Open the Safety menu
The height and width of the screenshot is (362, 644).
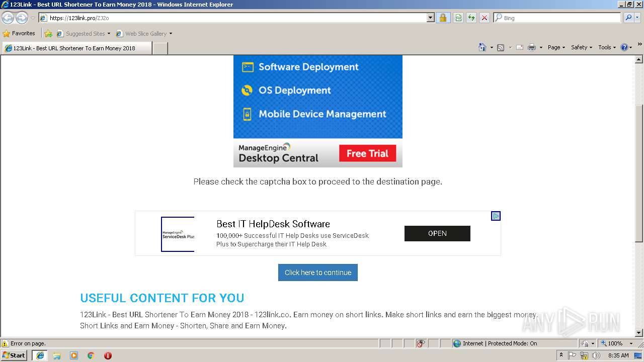coord(582,47)
